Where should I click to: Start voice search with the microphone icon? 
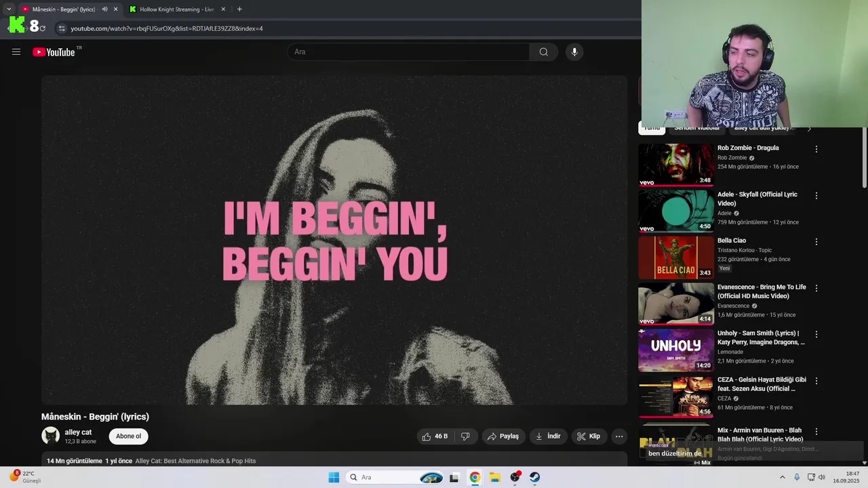tap(574, 52)
